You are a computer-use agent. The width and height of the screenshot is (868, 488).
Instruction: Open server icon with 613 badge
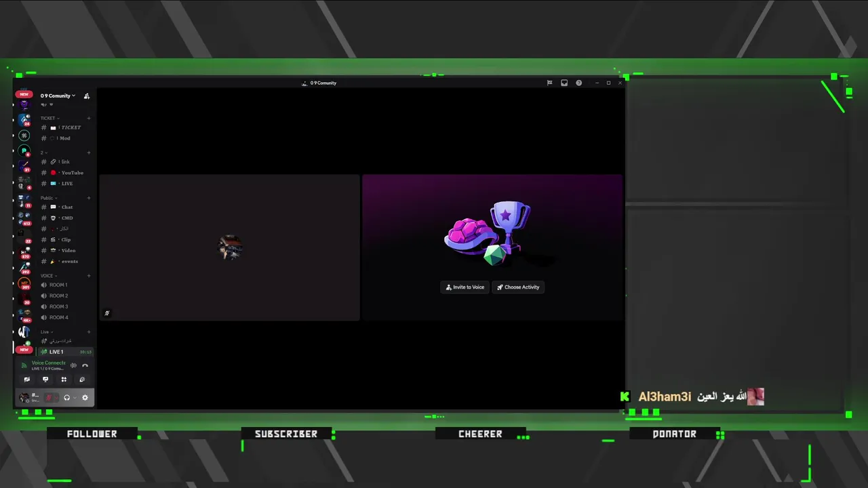(24, 218)
